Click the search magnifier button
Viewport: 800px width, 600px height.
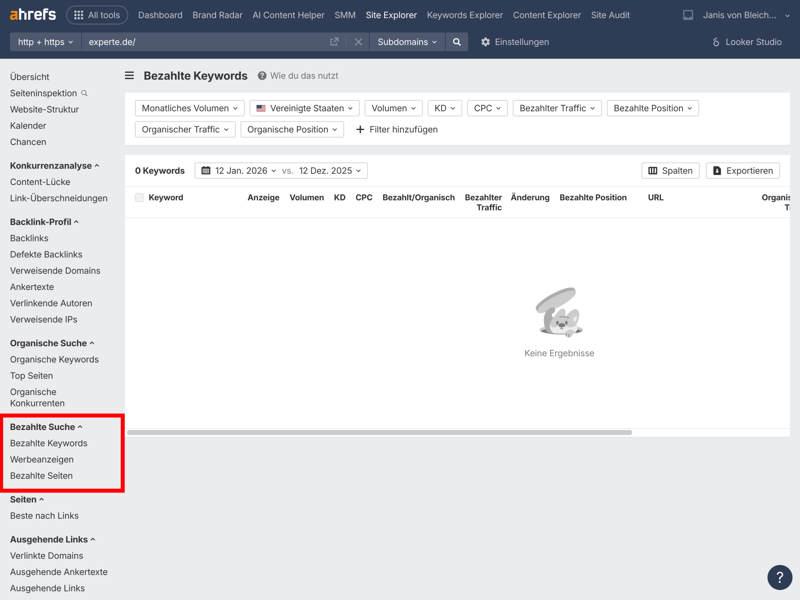[457, 42]
